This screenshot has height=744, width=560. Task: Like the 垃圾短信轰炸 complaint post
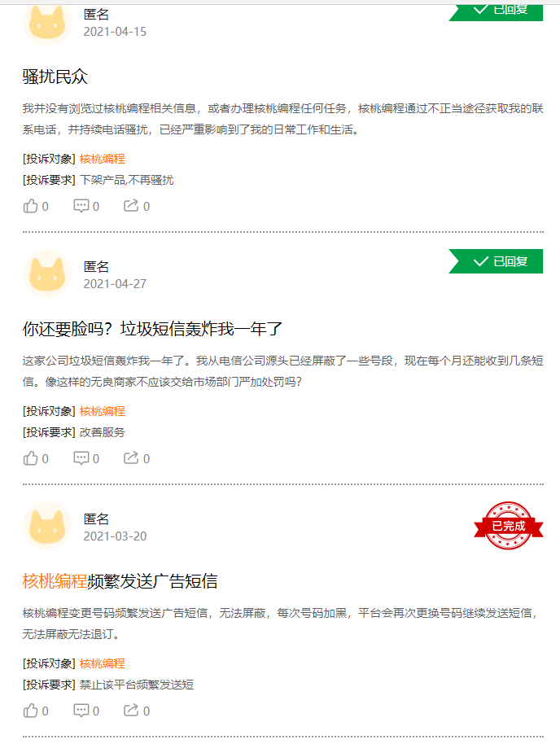[x=31, y=458]
